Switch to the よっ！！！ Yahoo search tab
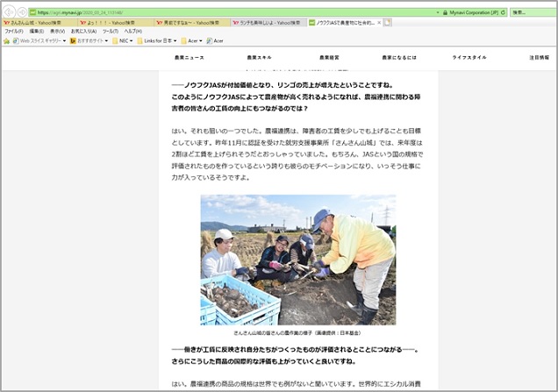558x392 pixels. 117,23
